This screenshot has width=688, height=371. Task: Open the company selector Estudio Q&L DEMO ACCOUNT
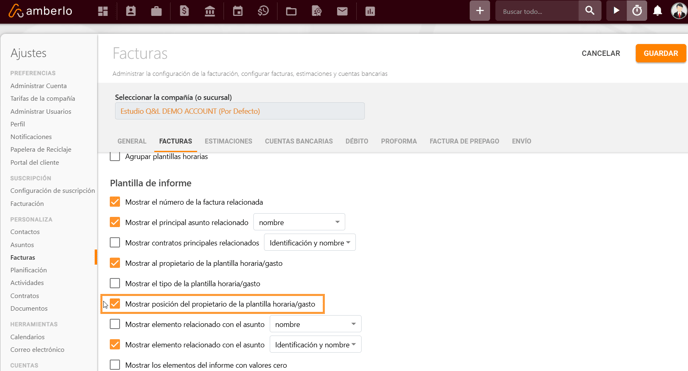240,111
